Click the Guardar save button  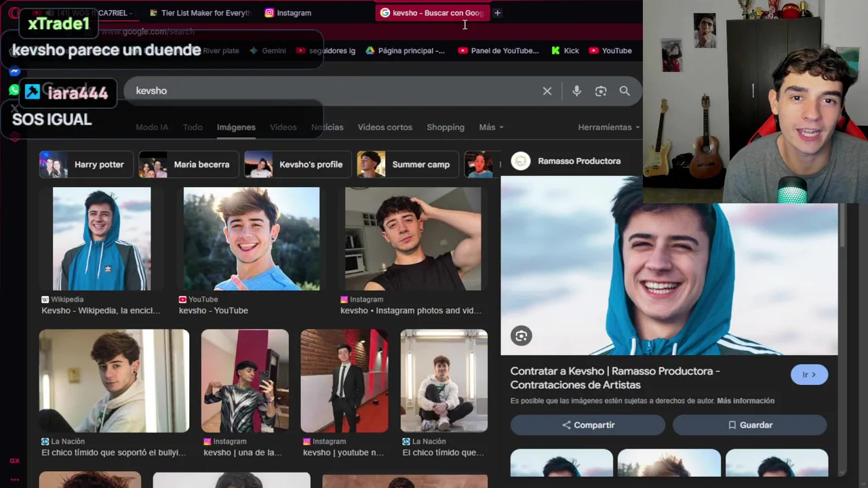pyautogui.click(x=750, y=425)
